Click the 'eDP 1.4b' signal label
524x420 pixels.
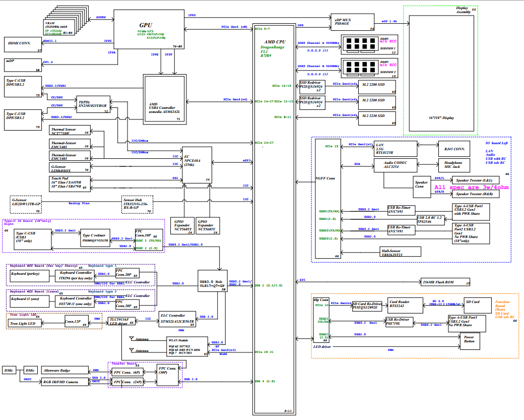tap(389, 21)
